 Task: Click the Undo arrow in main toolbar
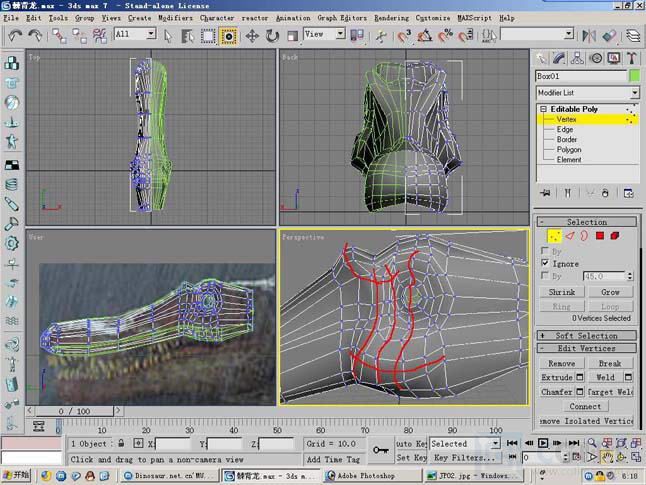point(15,36)
